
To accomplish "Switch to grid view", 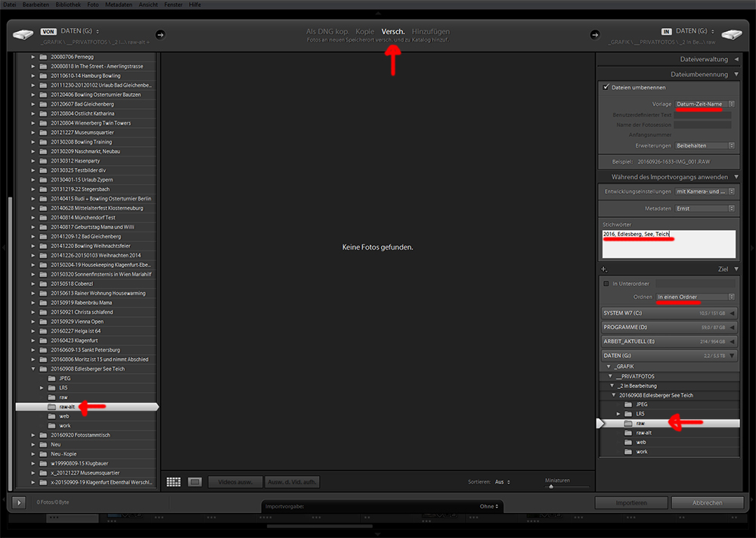I will coord(174,481).
